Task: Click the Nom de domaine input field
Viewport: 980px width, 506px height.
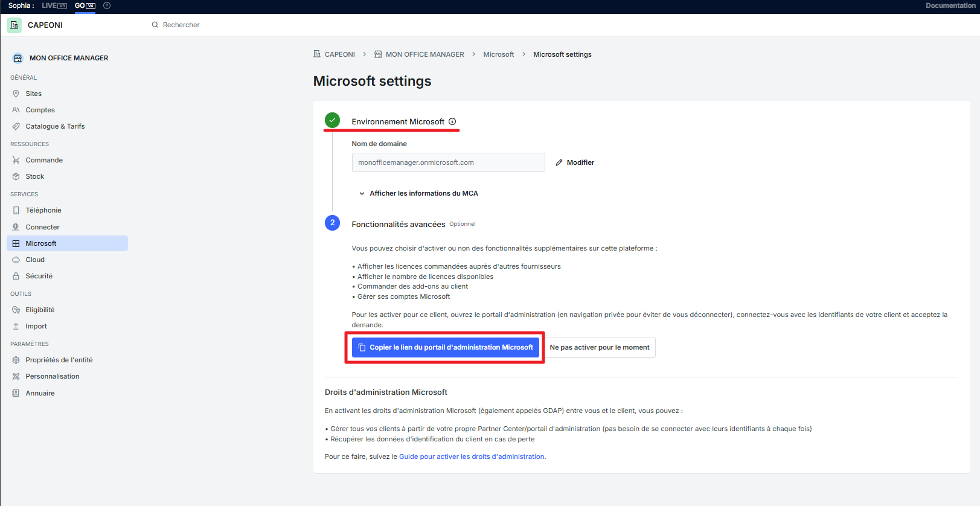Action: (x=449, y=162)
